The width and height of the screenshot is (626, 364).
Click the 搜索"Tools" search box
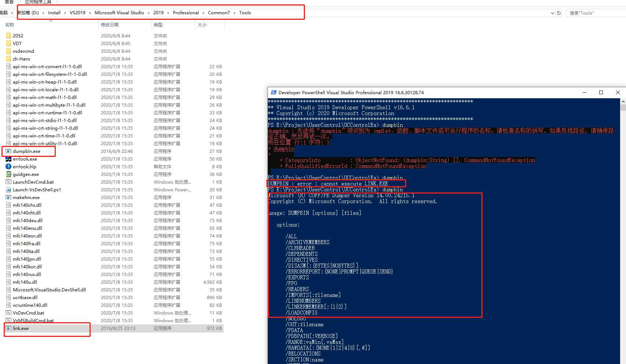pos(596,13)
